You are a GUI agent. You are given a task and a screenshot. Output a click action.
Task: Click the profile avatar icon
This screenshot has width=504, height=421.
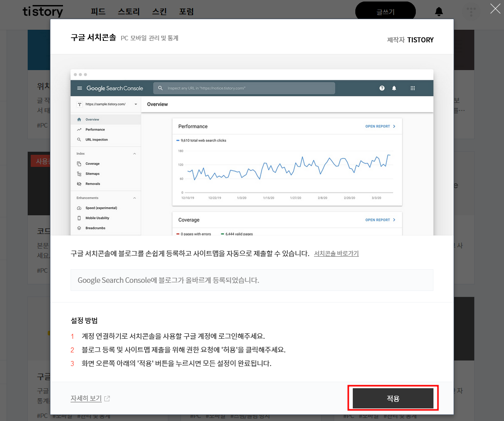click(x=471, y=12)
